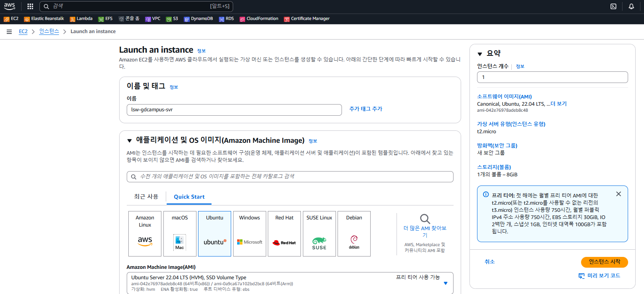Viewport: 644px width, 294px height.
Task: Open CloudFormation bookmark shortcut
Action: pyautogui.click(x=259, y=19)
